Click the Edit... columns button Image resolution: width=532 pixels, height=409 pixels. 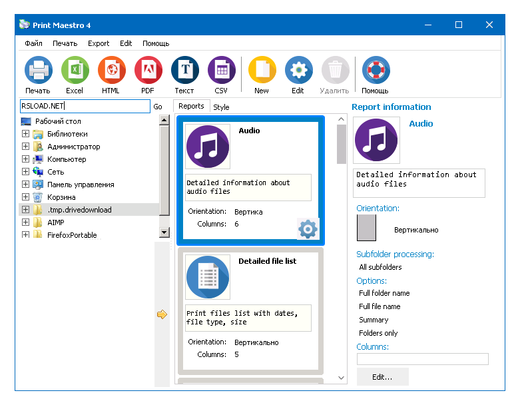pos(382,377)
